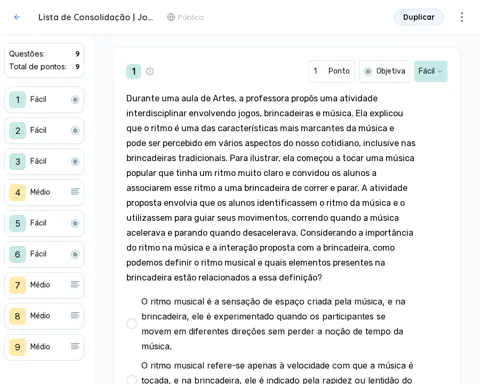
Task: Select answer option 'refere-se apenas à velocidade'
Action: coord(132,380)
